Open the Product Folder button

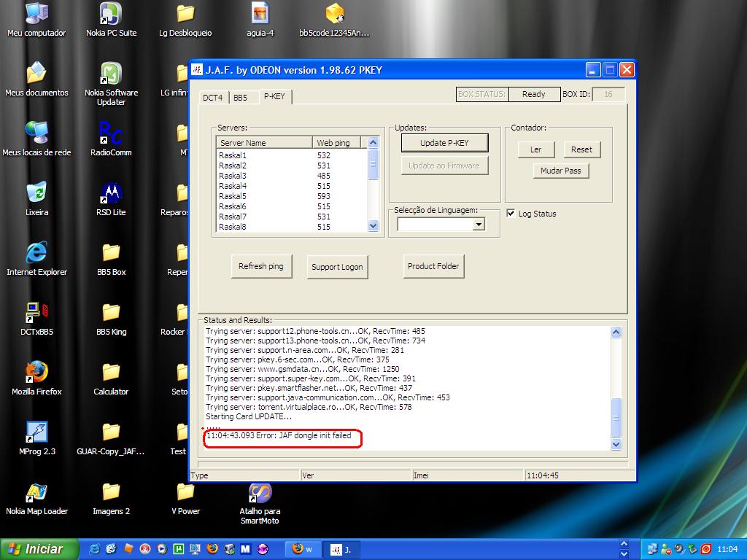[433, 266]
